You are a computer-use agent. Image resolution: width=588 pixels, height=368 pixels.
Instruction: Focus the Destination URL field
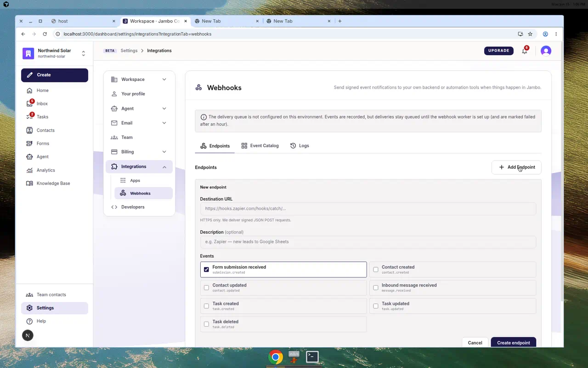(x=368, y=209)
